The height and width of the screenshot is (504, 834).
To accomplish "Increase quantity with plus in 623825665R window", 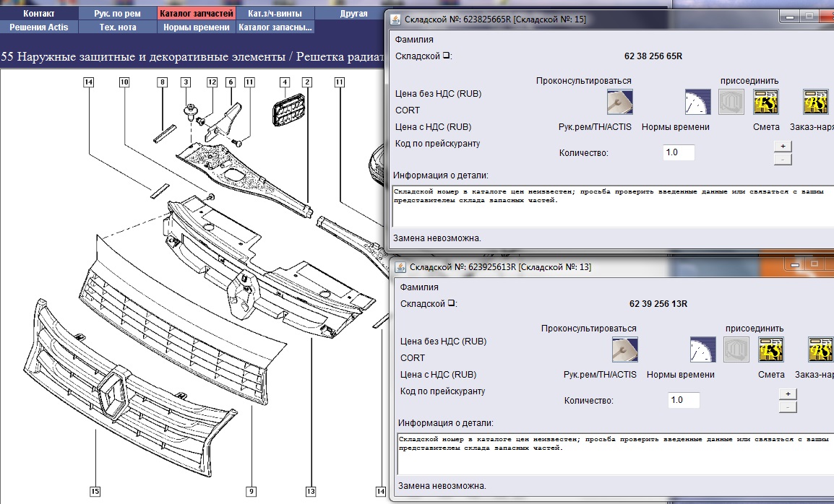I will click(x=782, y=146).
